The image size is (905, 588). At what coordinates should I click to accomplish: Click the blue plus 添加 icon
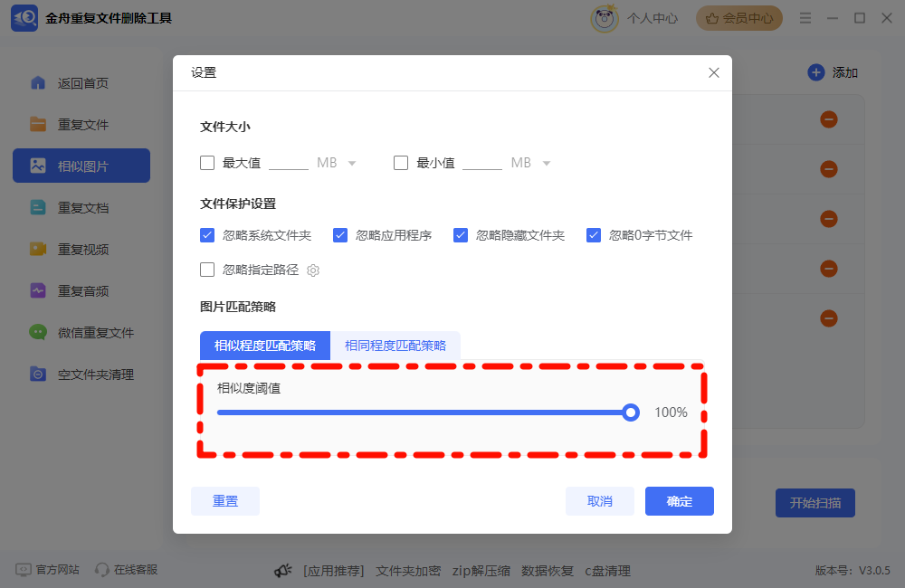click(816, 72)
